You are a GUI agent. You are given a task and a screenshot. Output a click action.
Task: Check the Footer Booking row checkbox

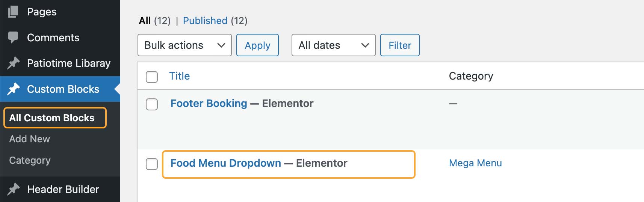[x=152, y=104]
